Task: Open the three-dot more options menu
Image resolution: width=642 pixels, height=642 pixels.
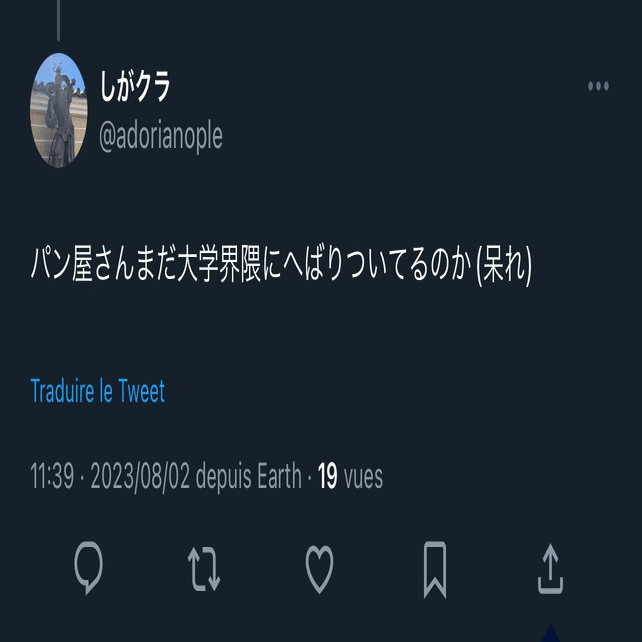Action: click(598, 86)
